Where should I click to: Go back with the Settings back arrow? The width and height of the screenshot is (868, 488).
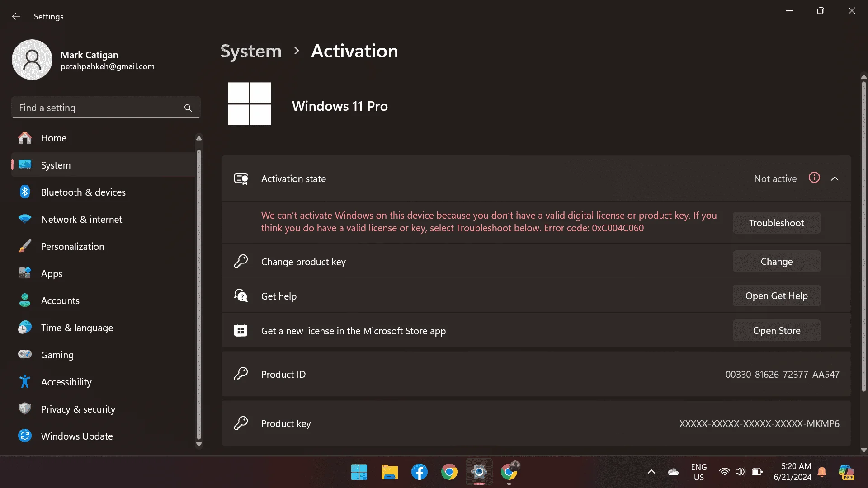click(16, 16)
